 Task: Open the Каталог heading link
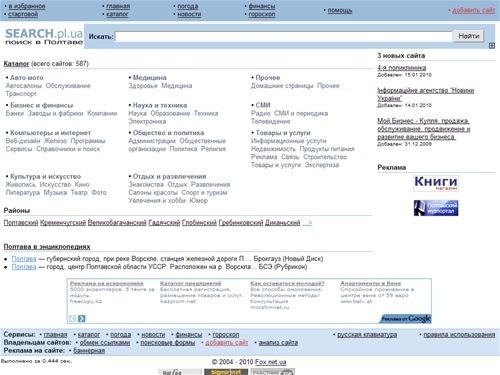[16, 64]
